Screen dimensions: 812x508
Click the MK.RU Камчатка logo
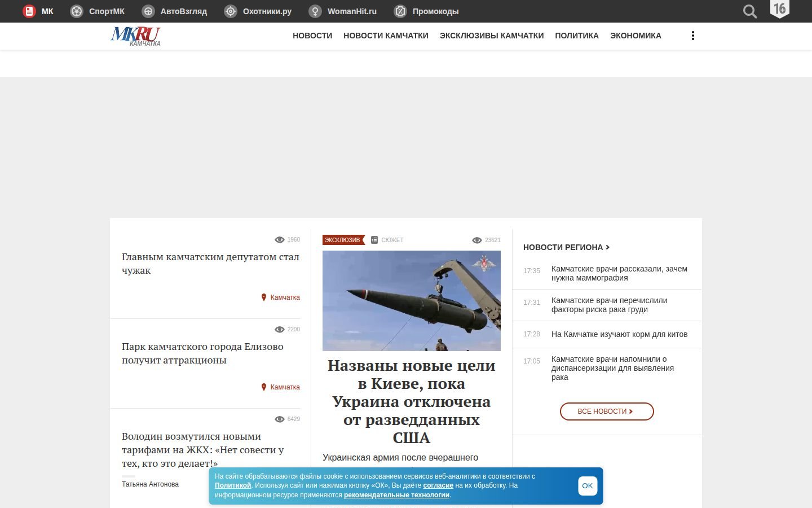[136, 36]
